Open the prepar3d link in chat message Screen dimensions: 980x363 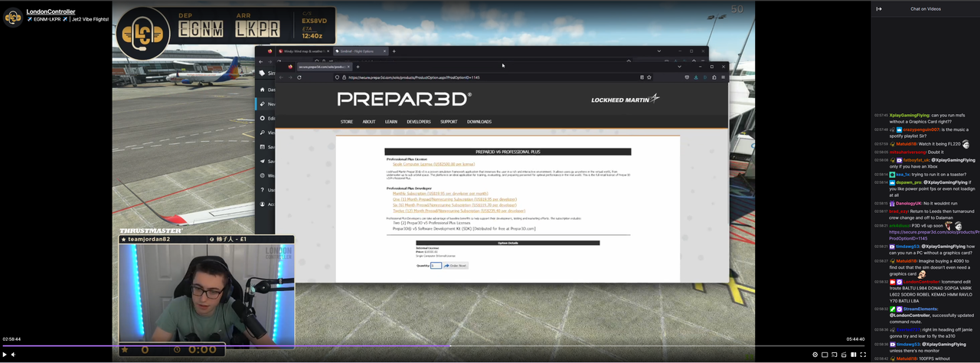(x=934, y=235)
